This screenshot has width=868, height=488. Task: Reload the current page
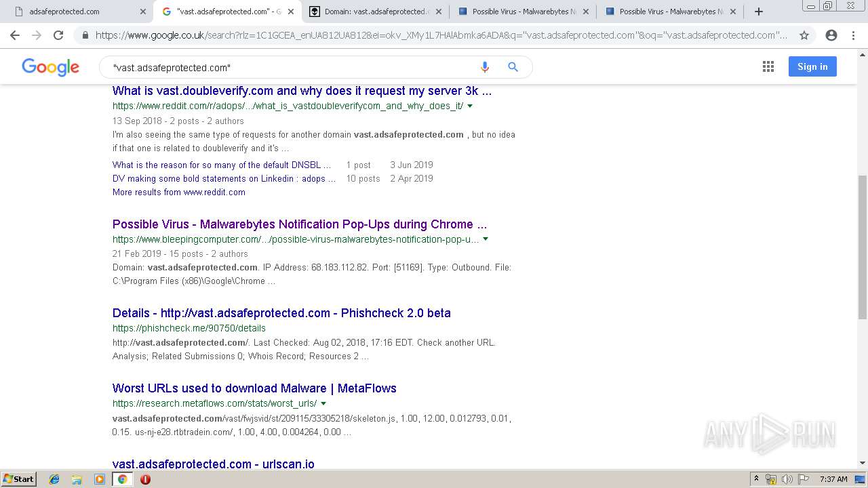tap(58, 35)
